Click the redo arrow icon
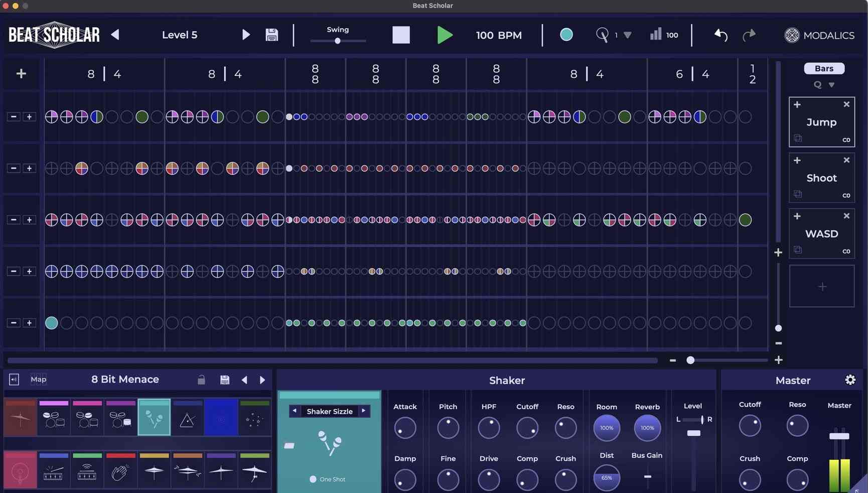 point(749,35)
